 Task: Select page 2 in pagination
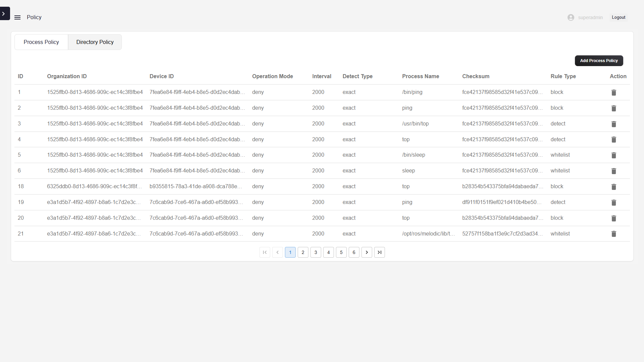click(303, 252)
